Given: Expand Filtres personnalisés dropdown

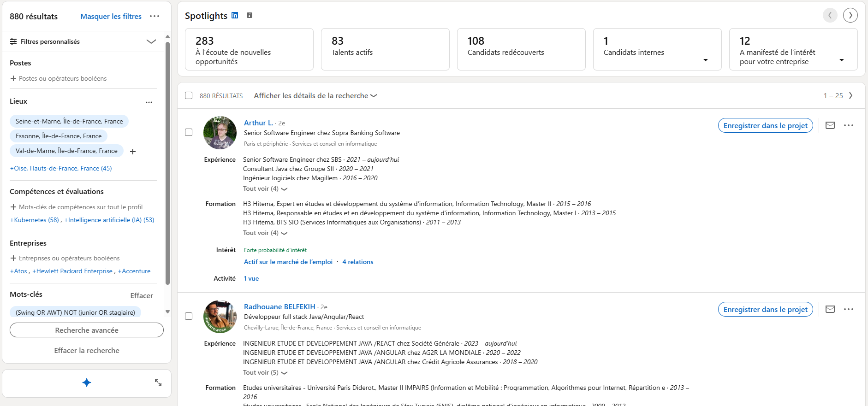Looking at the screenshot, I should (151, 41).
